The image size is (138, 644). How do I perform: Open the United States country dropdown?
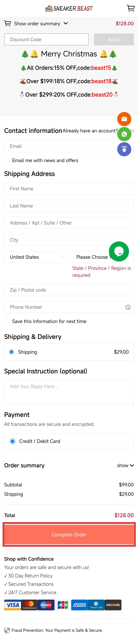[x=36, y=257]
